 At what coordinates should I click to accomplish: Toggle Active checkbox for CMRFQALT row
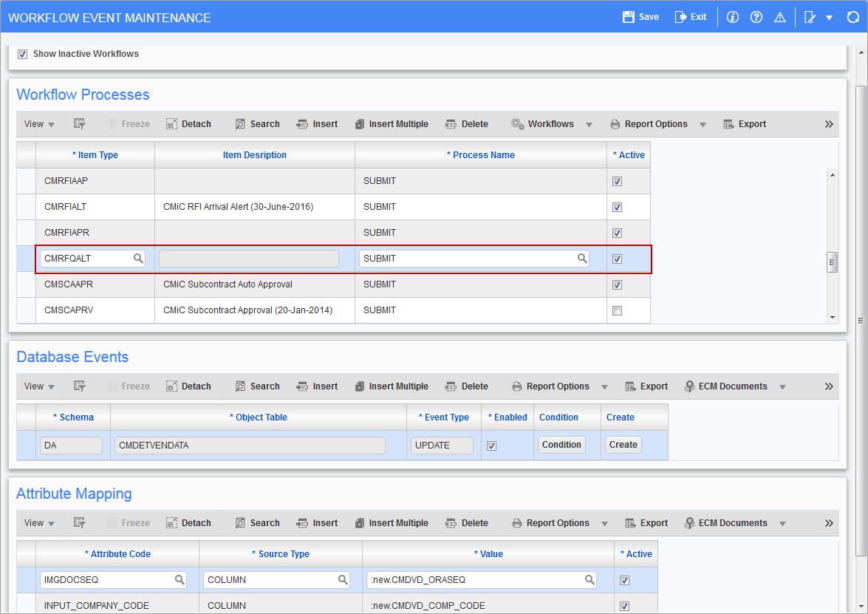(x=618, y=259)
